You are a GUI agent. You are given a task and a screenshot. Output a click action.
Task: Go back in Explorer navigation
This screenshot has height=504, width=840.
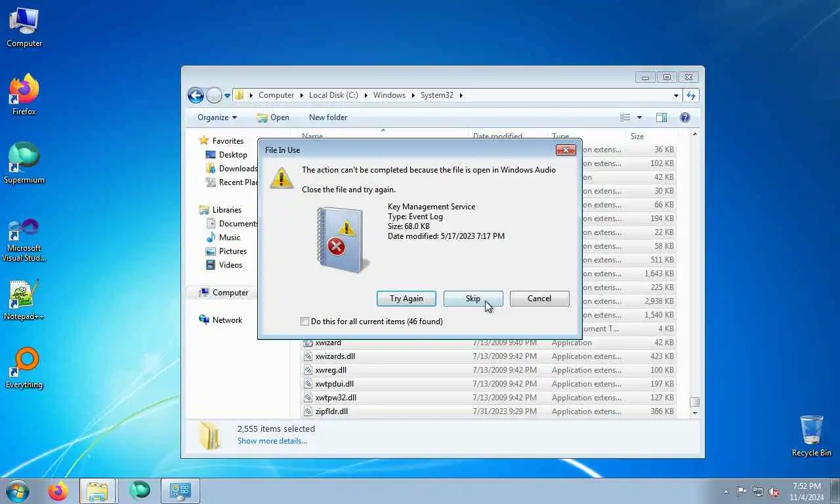[x=196, y=95]
